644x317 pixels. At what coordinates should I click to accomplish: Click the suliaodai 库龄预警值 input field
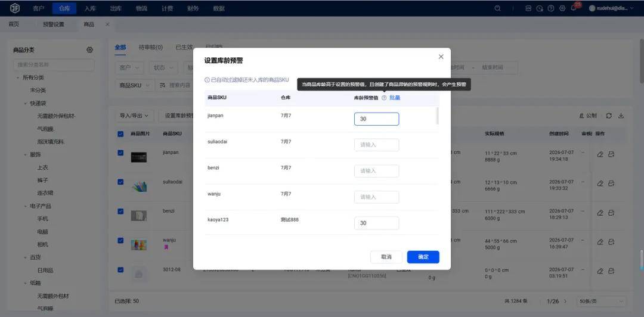click(377, 145)
